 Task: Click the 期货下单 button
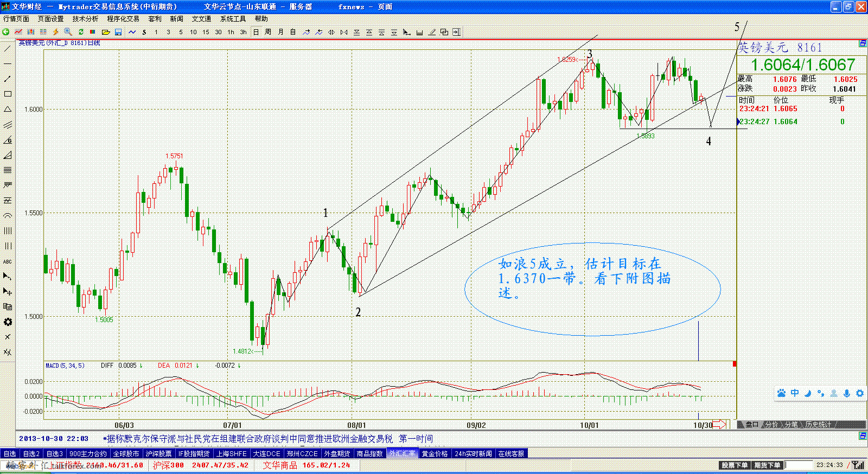[767, 465]
